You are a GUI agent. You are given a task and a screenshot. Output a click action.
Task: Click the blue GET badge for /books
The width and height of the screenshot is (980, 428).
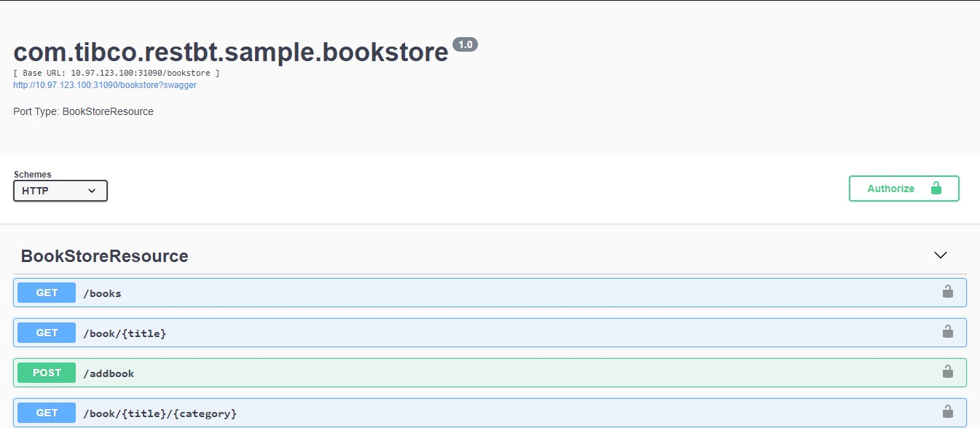[x=47, y=293]
